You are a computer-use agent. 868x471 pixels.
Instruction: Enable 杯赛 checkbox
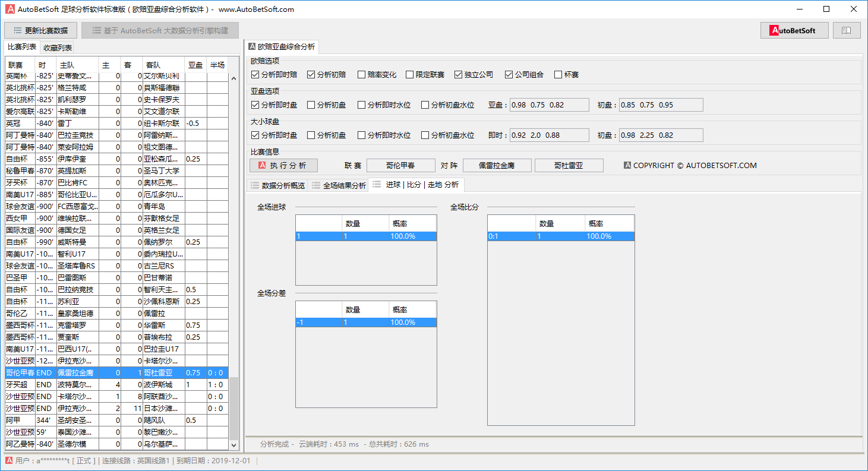(566, 75)
